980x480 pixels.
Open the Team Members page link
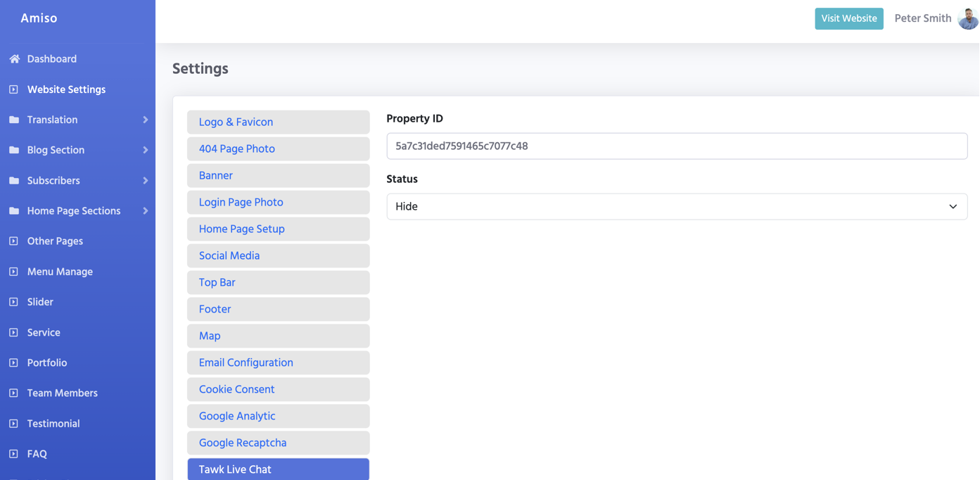point(62,393)
